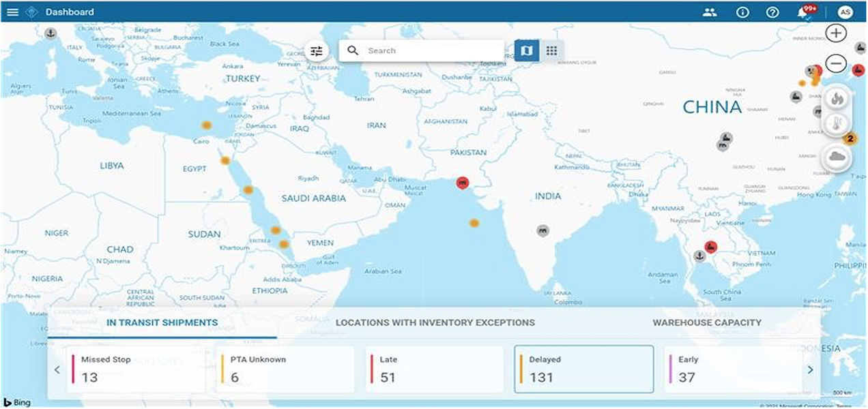Image resolution: width=868 pixels, height=409 pixels.
Task: Open notifications bell with 99+ badge
Action: (x=804, y=13)
